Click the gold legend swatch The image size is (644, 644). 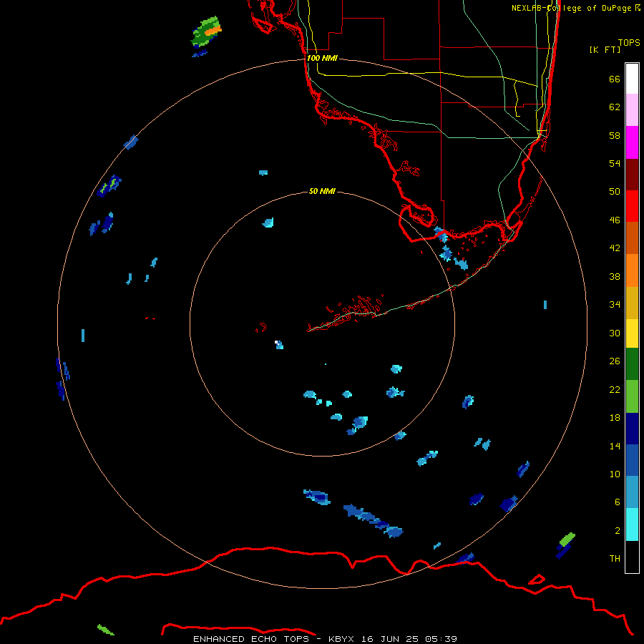pyautogui.click(x=632, y=303)
